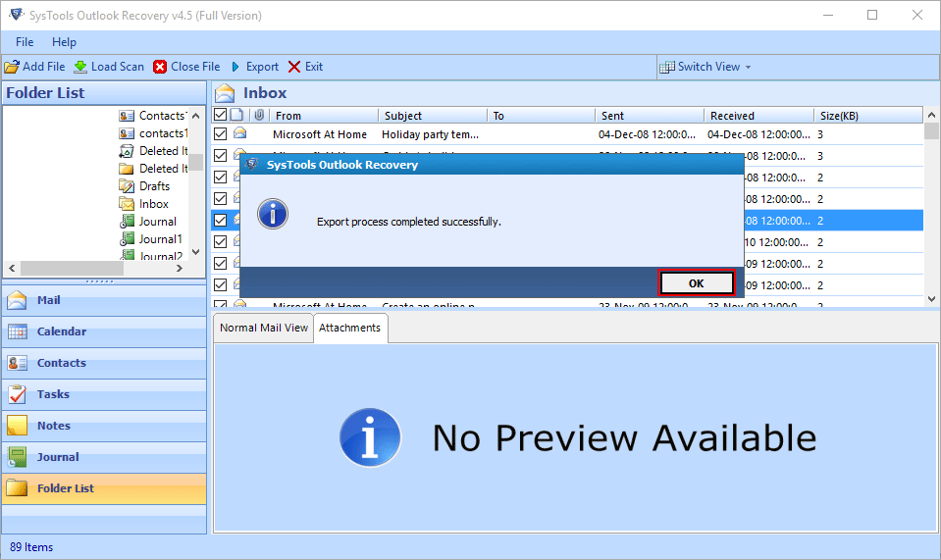Viewport: 941px width, 560px height.
Task: Click the panel splitter grip dots
Action: (100, 281)
